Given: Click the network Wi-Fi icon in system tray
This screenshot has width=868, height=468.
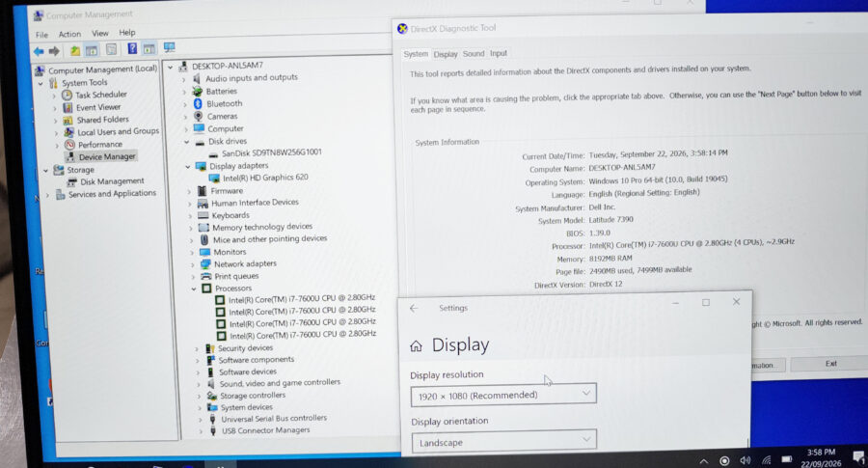Looking at the screenshot, I should coord(766,460).
